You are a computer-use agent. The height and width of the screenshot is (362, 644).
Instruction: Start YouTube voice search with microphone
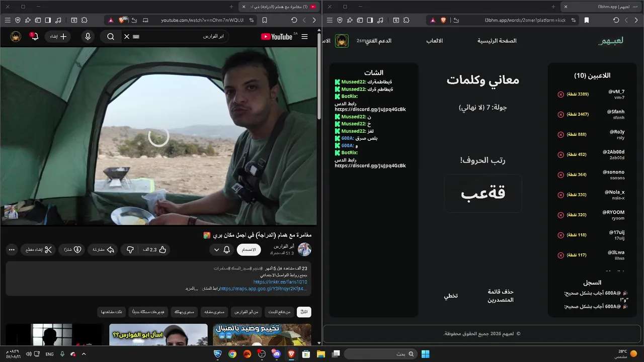tap(88, 37)
